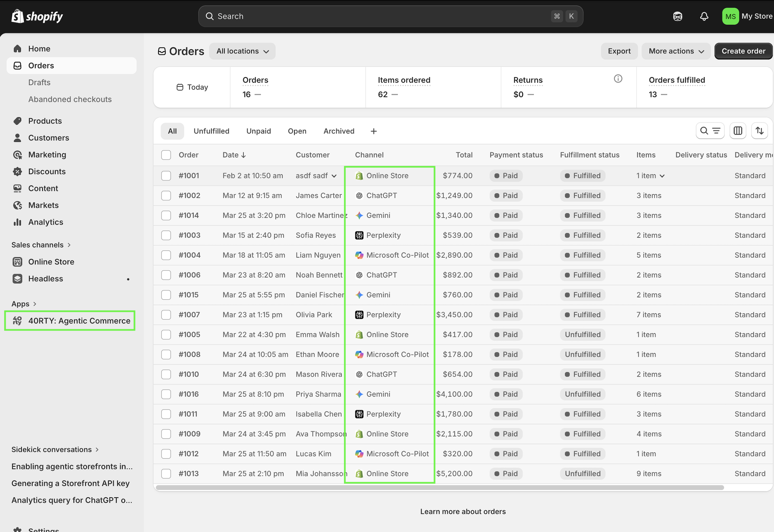Switch to the Unfulfilled orders tab
Viewport: 774px width, 532px height.
tap(211, 131)
